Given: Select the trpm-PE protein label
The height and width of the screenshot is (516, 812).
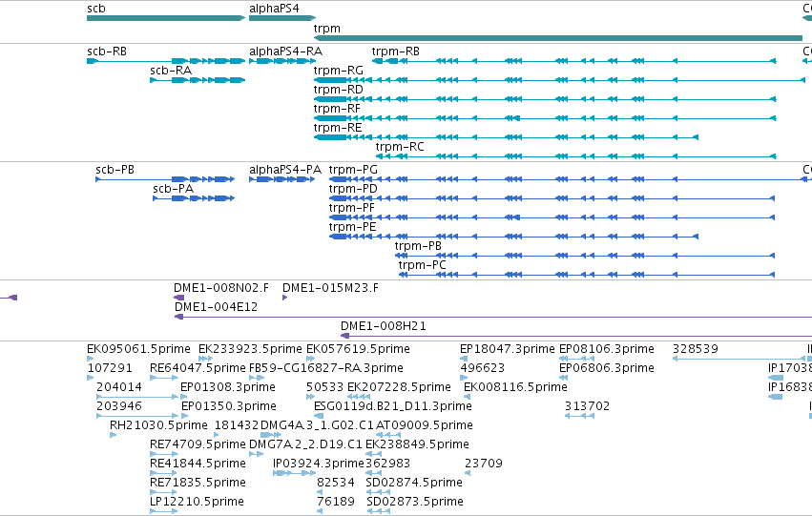Looking at the screenshot, I should click(353, 227).
